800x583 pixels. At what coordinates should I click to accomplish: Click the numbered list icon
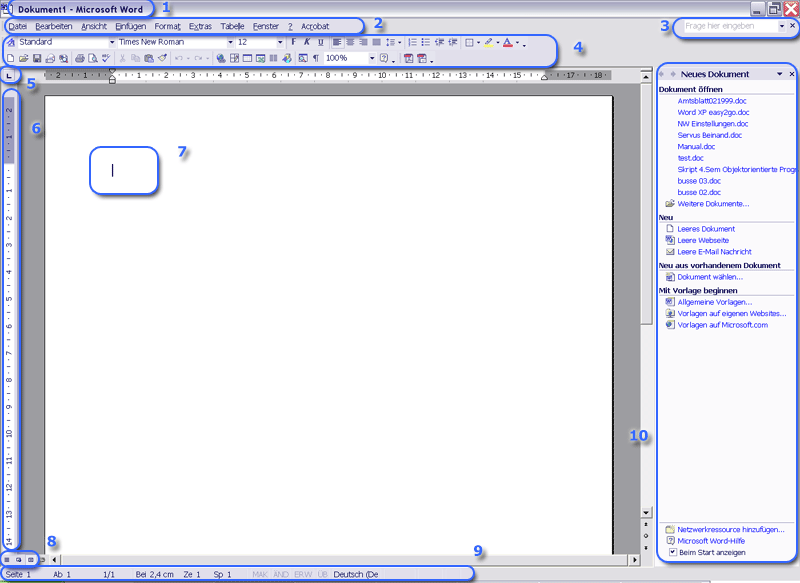coord(412,42)
